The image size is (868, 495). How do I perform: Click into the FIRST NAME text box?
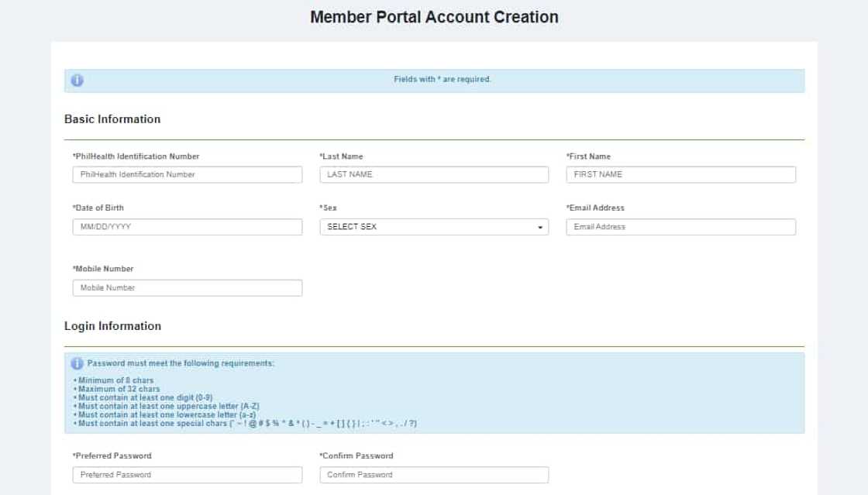(x=680, y=175)
